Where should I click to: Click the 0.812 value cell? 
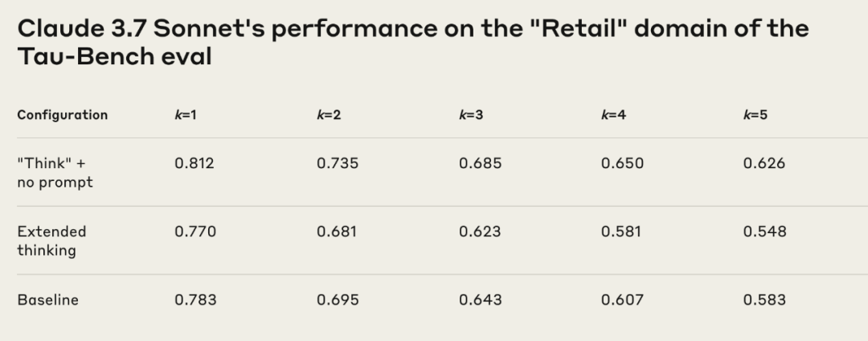194,163
